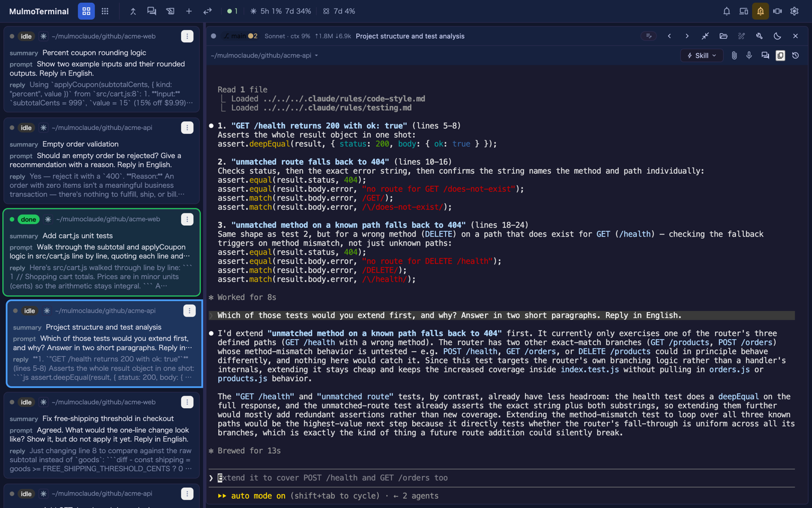Click the code-style.md loaded file path
Image resolution: width=812 pixels, height=508 pixels.
(344, 99)
